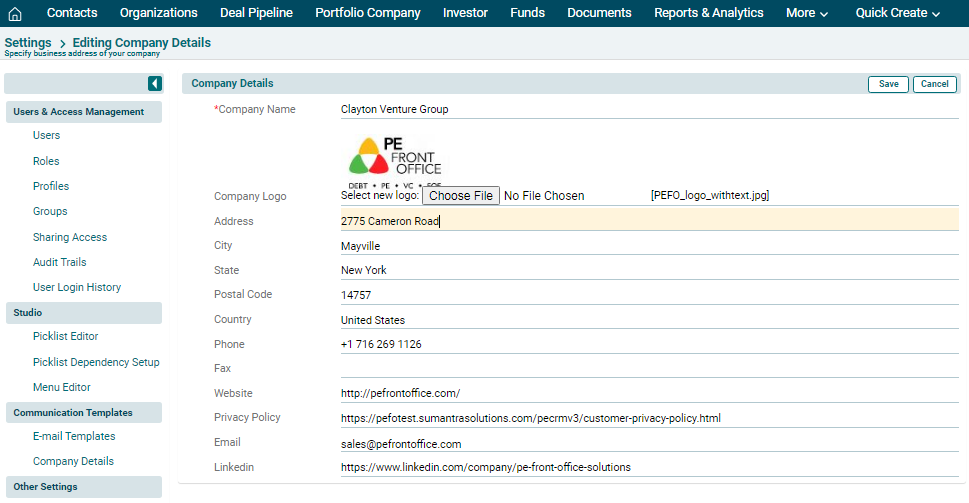
Task: Go to Reports & Analytics menu
Action: 708,13
